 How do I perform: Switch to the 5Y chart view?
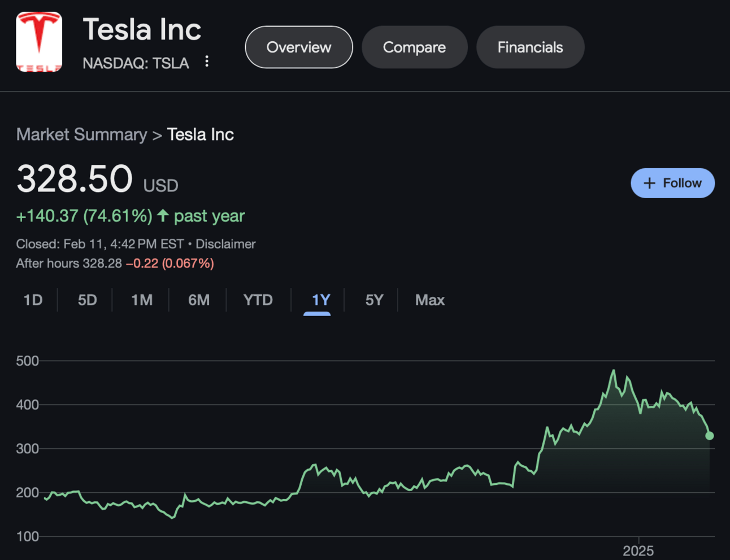tap(374, 300)
